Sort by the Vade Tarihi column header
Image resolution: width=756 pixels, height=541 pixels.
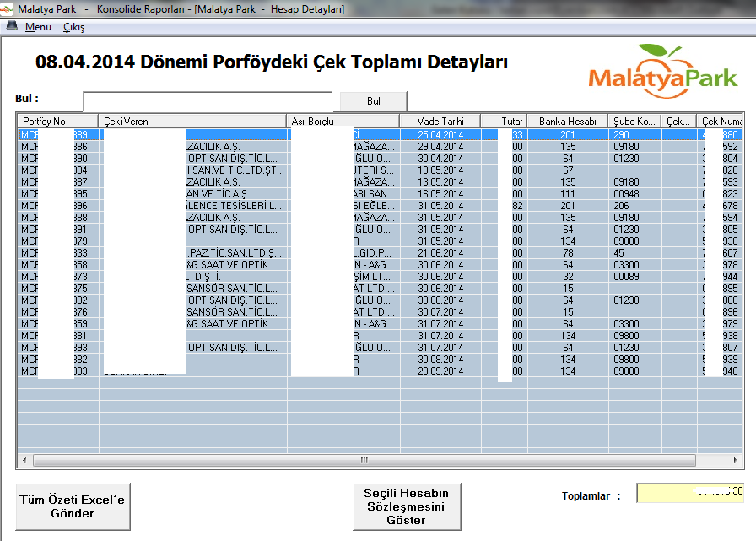[x=440, y=121]
